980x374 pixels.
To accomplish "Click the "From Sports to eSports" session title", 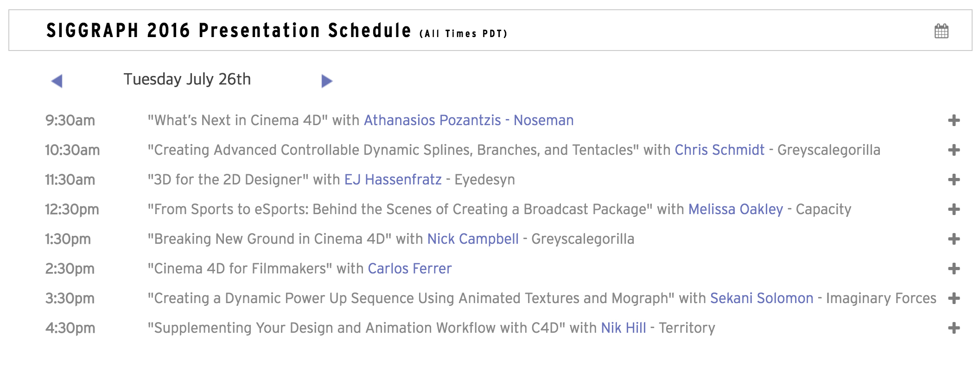I will tap(400, 209).
